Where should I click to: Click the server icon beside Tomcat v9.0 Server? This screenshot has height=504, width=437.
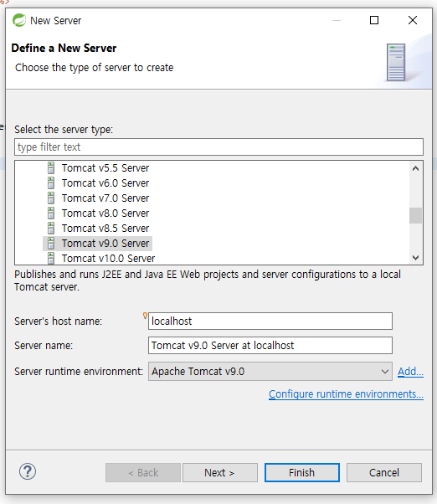pos(51,244)
